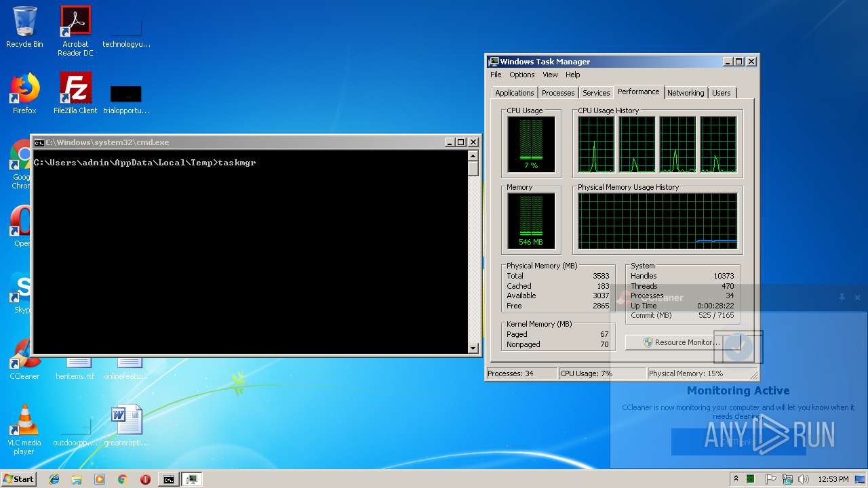Select VLC media player desktop icon

[24, 429]
